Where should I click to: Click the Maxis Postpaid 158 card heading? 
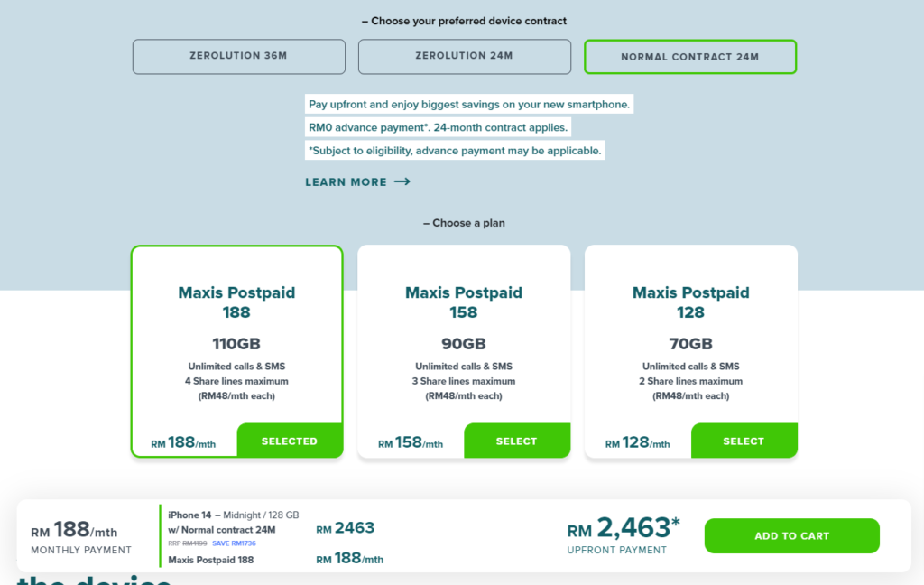coord(464,302)
